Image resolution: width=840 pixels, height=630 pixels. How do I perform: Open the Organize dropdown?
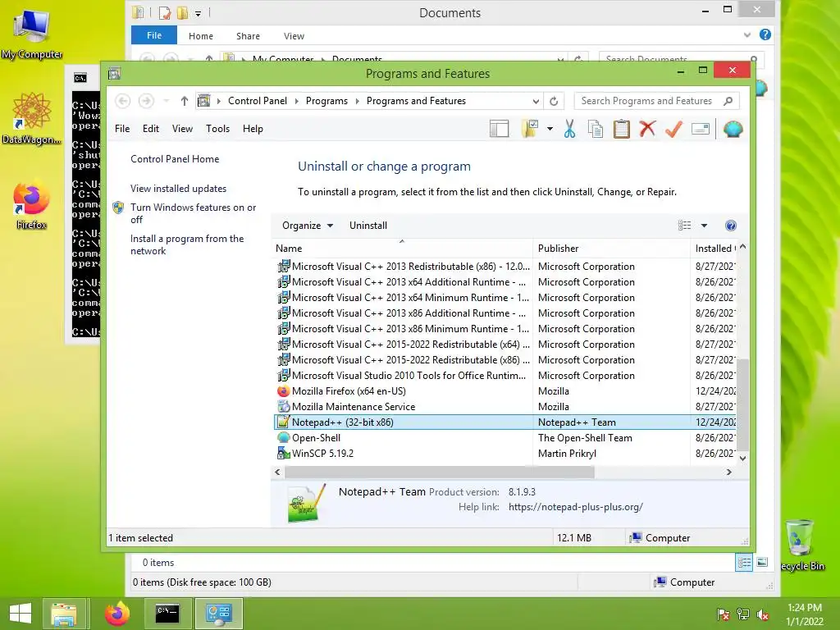308,226
